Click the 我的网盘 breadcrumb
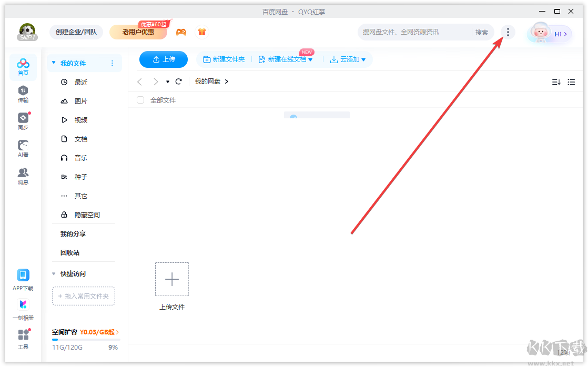 (208, 81)
